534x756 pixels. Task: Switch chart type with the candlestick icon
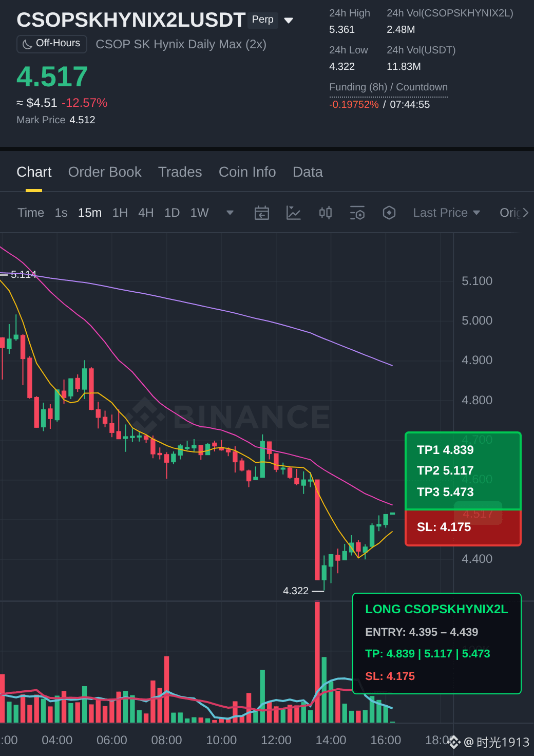pyautogui.click(x=326, y=213)
